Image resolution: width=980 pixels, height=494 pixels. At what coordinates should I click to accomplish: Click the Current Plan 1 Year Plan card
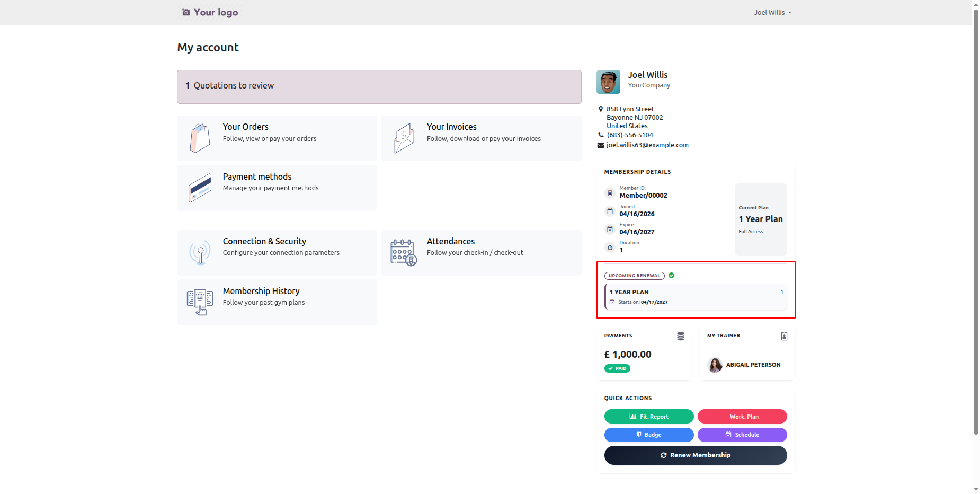pos(761,219)
